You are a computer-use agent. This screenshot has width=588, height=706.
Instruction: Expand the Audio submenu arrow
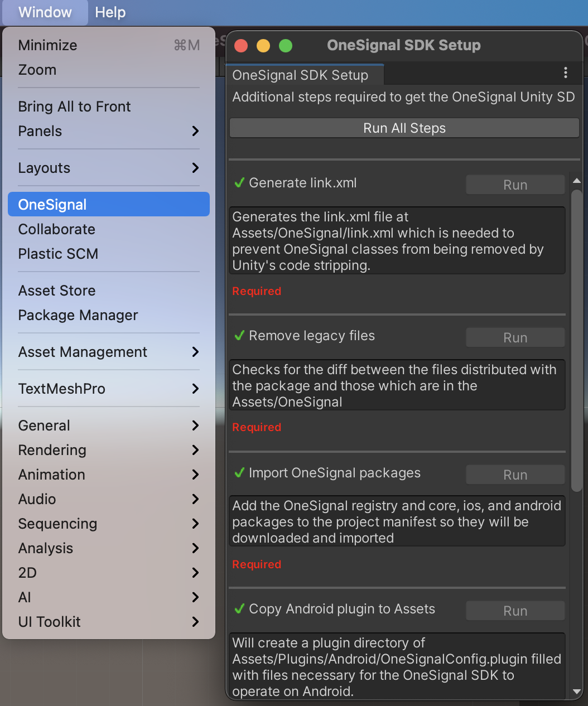pos(195,499)
